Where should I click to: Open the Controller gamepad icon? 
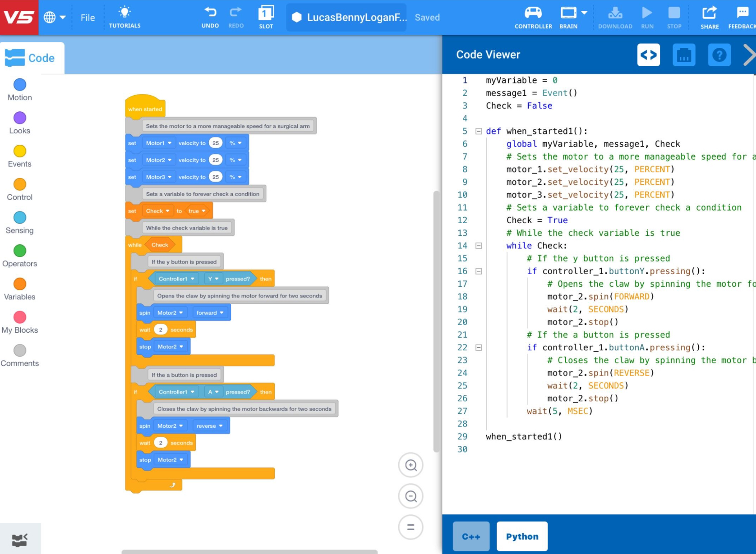coord(533,13)
